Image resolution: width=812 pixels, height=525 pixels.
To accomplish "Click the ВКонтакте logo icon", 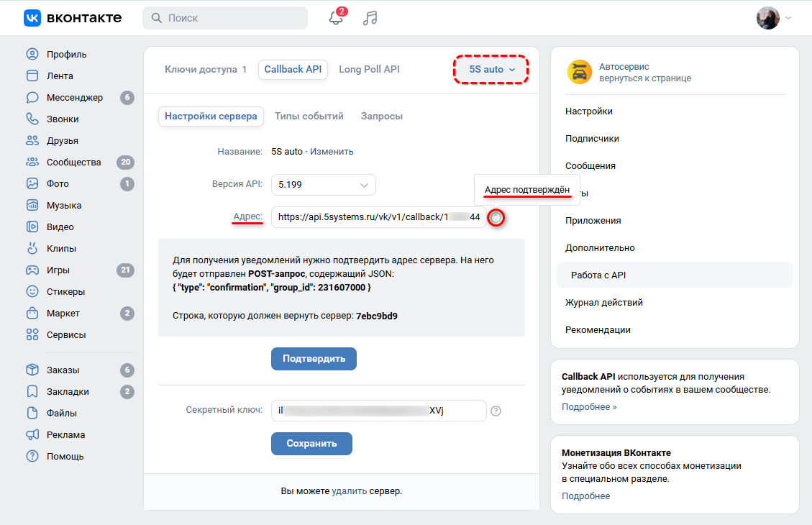I will tap(32, 18).
